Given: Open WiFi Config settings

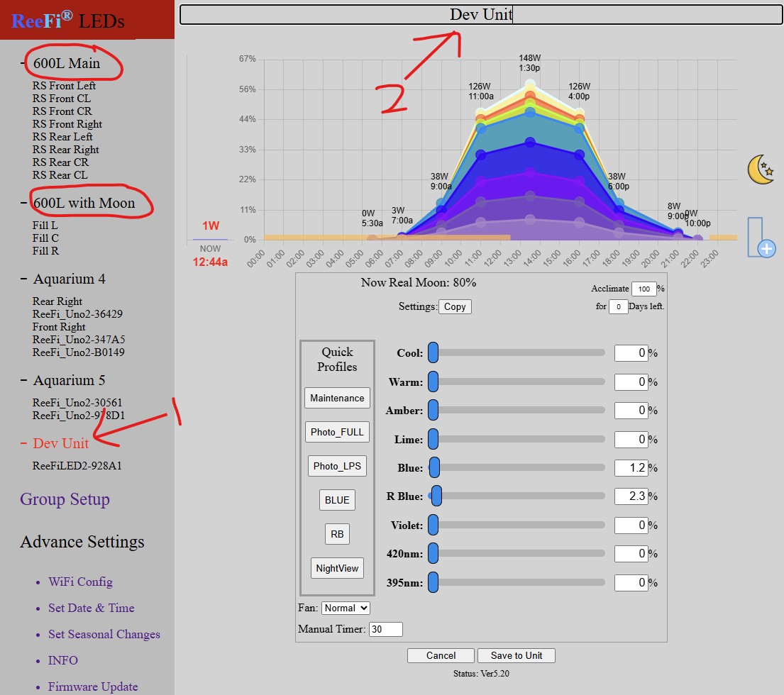Looking at the screenshot, I should pyautogui.click(x=80, y=582).
